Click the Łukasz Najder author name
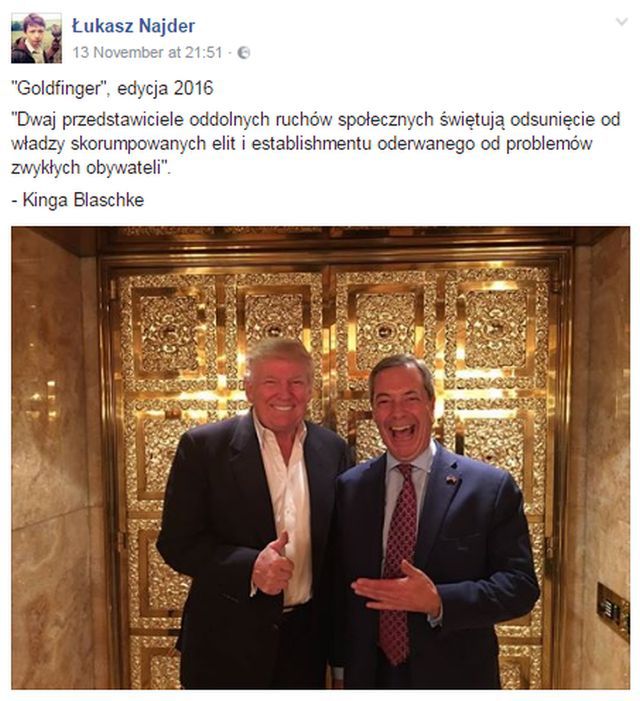640x701 pixels. click(134, 25)
